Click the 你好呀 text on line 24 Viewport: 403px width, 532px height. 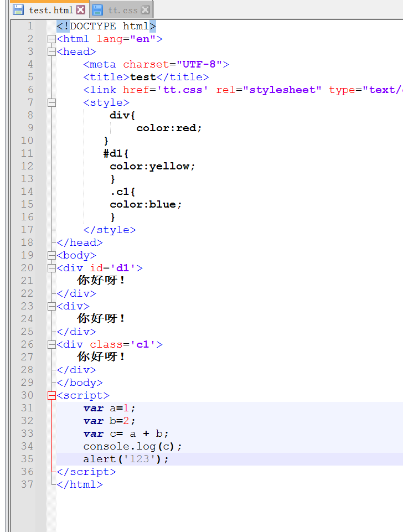tap(101, 319)
